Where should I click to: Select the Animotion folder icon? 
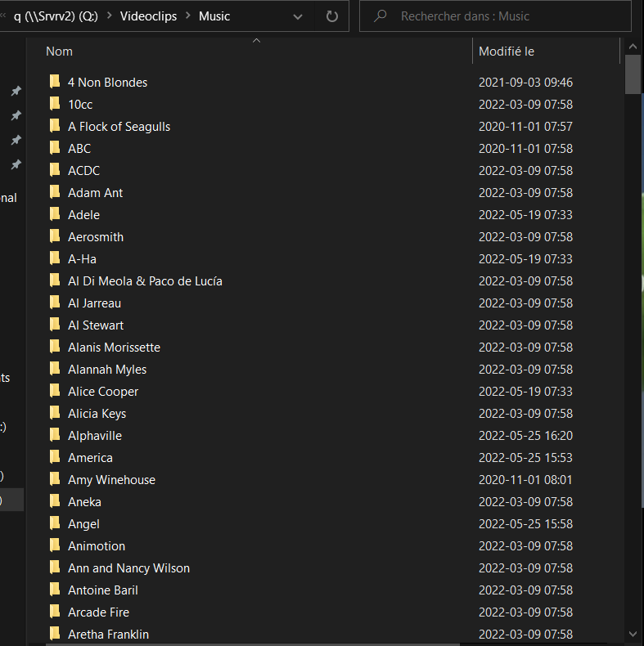pos(55,545)
